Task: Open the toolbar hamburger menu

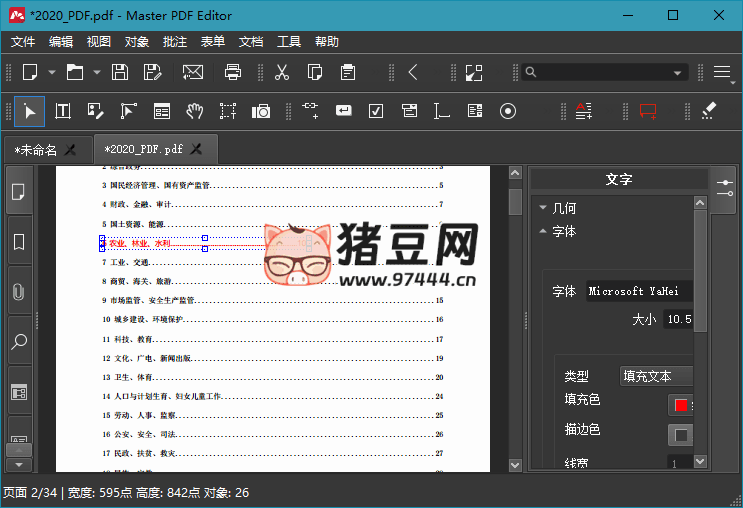Action: coord(722,72)
